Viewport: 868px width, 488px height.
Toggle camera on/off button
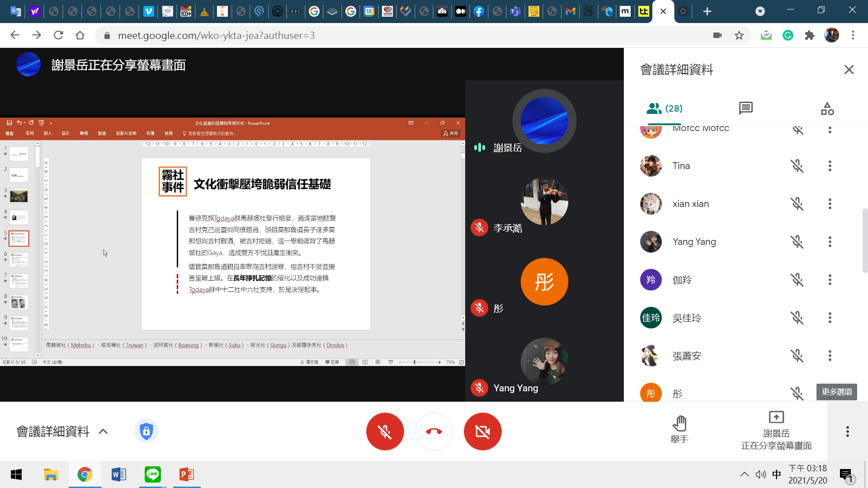[x=482, y=432]
